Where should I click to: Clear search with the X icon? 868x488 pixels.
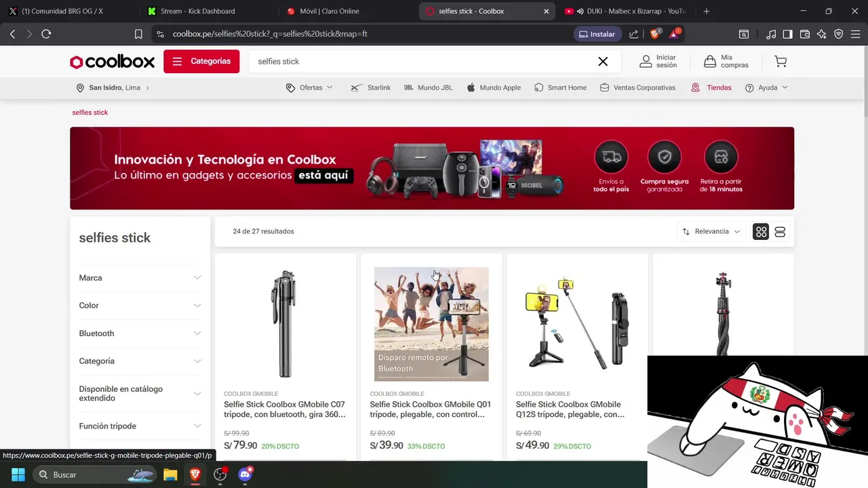click(603, 62)
